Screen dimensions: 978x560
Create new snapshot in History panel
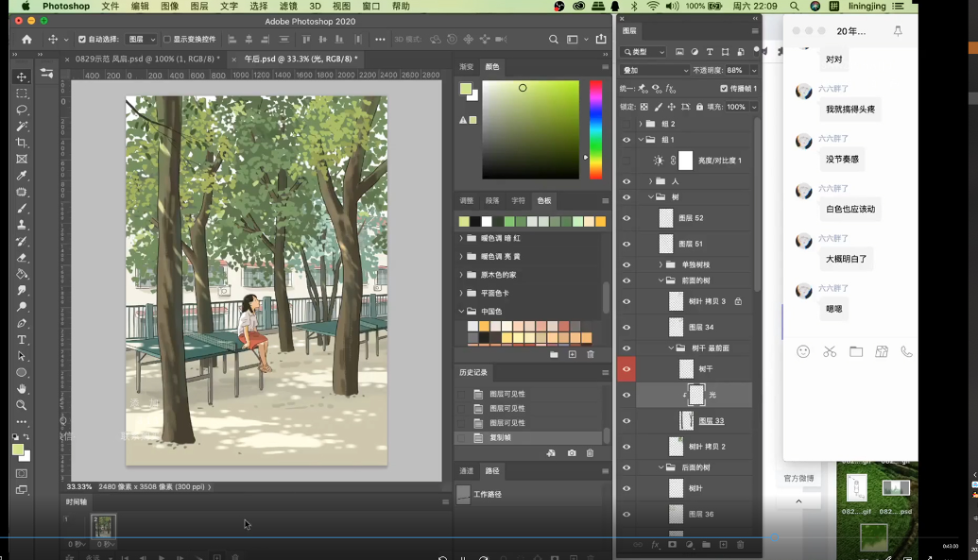(x=572, y=452)
